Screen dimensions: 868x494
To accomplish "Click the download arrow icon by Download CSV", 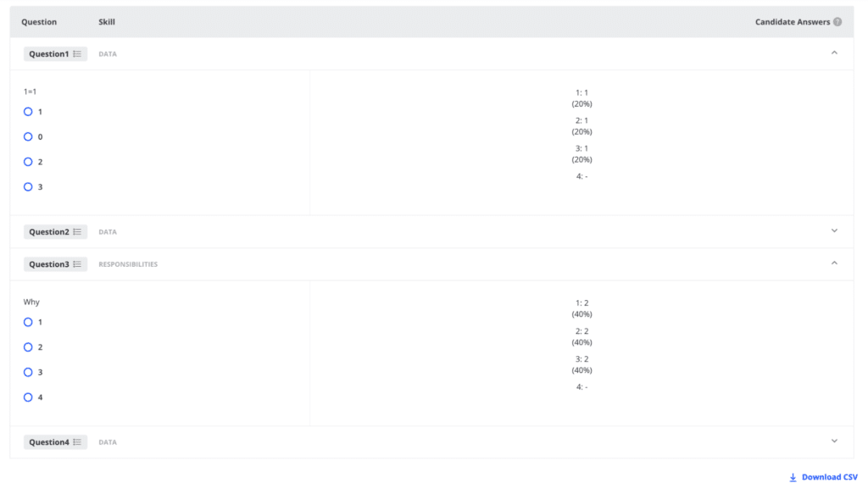I will 793,477.
